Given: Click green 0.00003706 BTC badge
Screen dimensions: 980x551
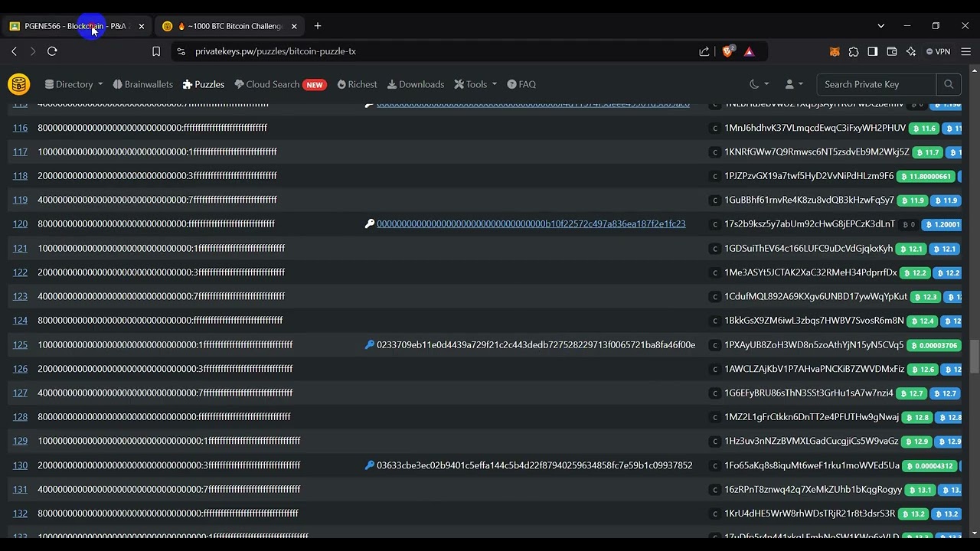Looking at the screenshot, I should (934, 345).
